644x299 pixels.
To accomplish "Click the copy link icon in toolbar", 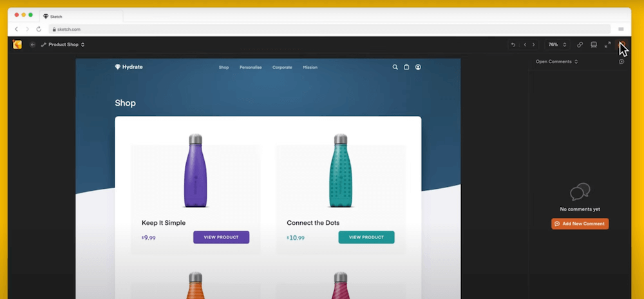I will pos(580,44).
